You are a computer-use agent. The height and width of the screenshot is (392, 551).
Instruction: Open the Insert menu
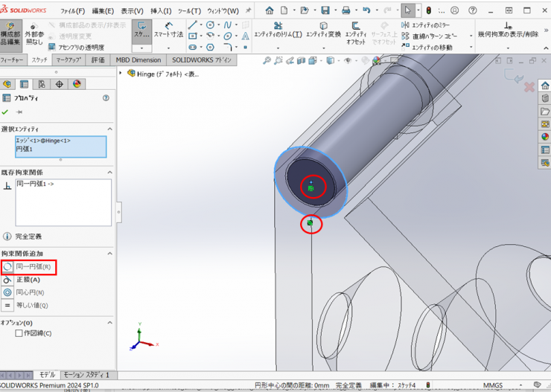161,11
